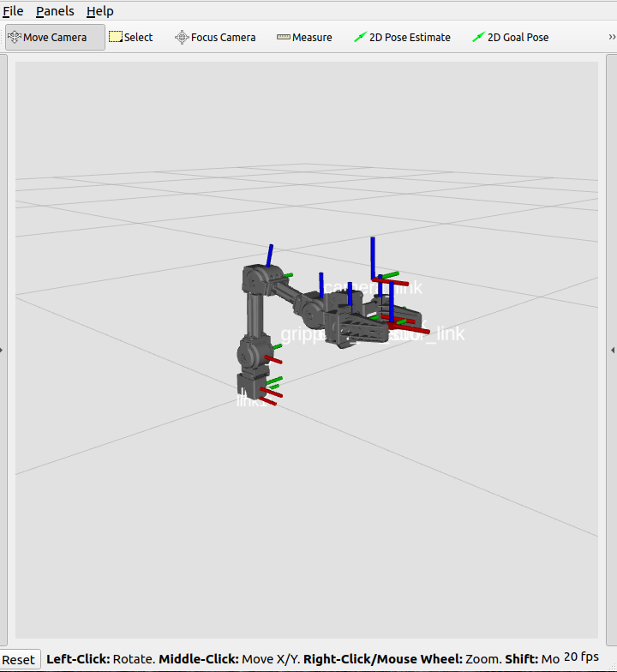Viewport: 617px width, 672px height.
Task: Click the Move Camera tool icon
Action: pyautogui.click(x=15, y=38)
